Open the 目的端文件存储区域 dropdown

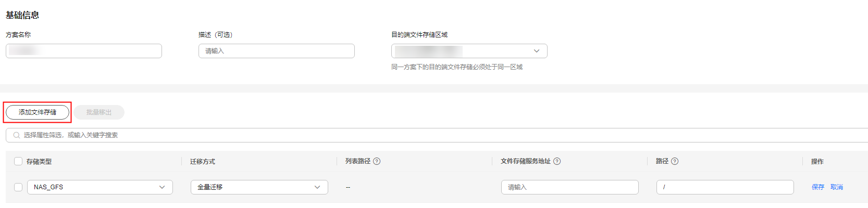pyautogui.click(x=469, y=51)
